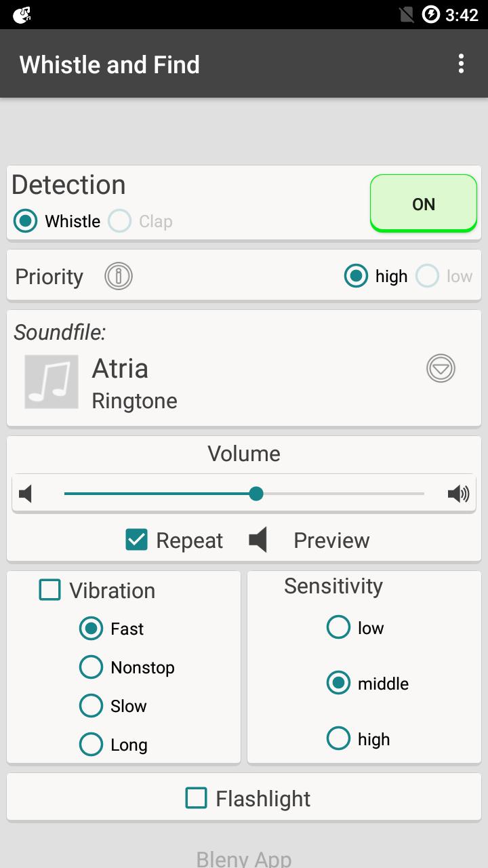Screen dimensions: 488x868
Task: Tap the Priority info icon
Action: tap(119, 276)
